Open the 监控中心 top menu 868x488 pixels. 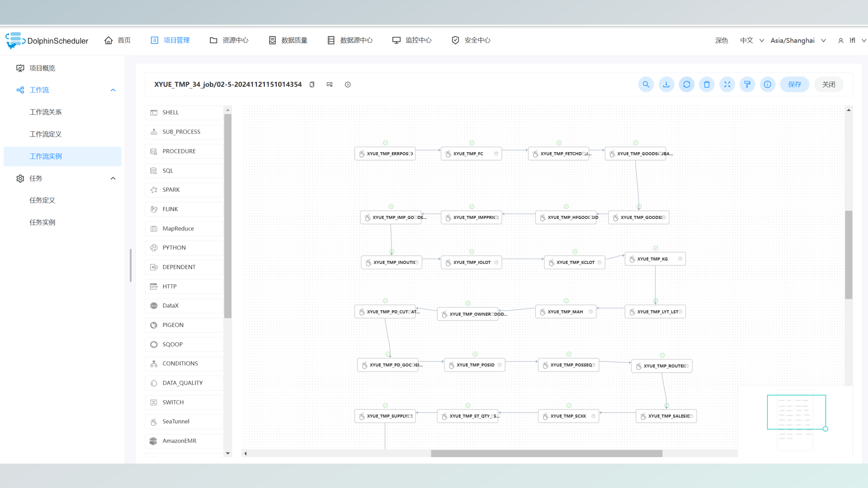(x=412, y=40)
